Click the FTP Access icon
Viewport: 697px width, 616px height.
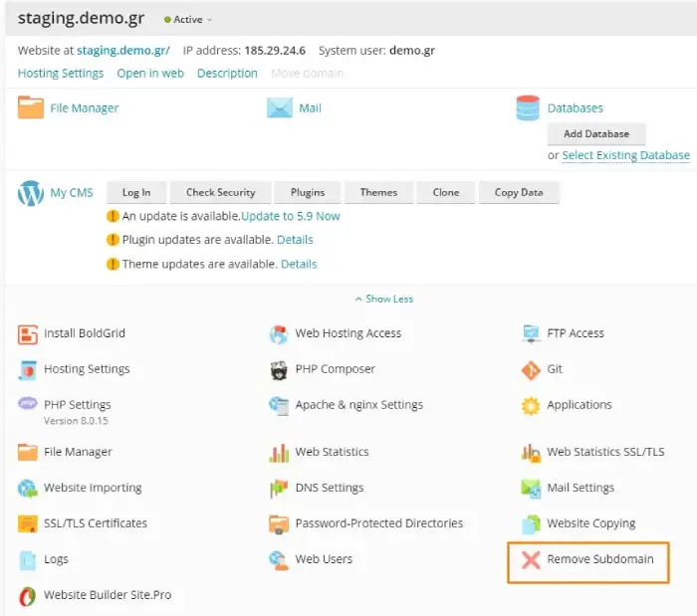(531, 334)
